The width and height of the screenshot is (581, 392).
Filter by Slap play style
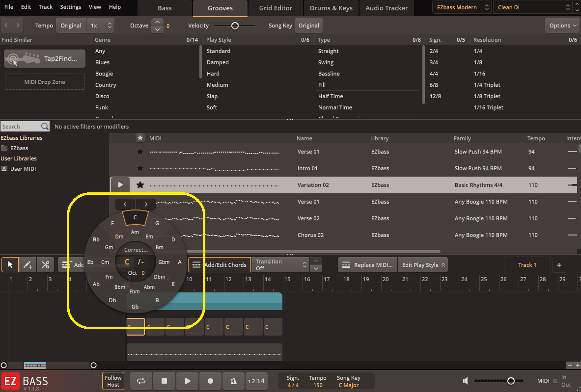coord(212,96)
